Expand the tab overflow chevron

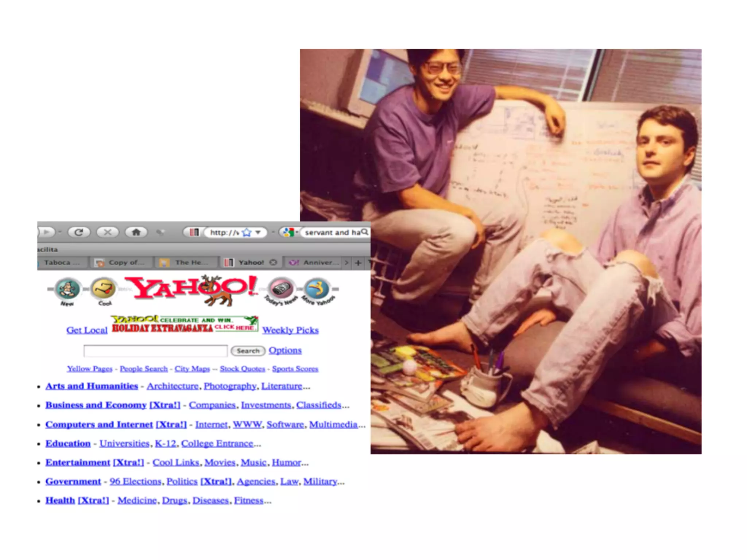(x=347, y=262)
